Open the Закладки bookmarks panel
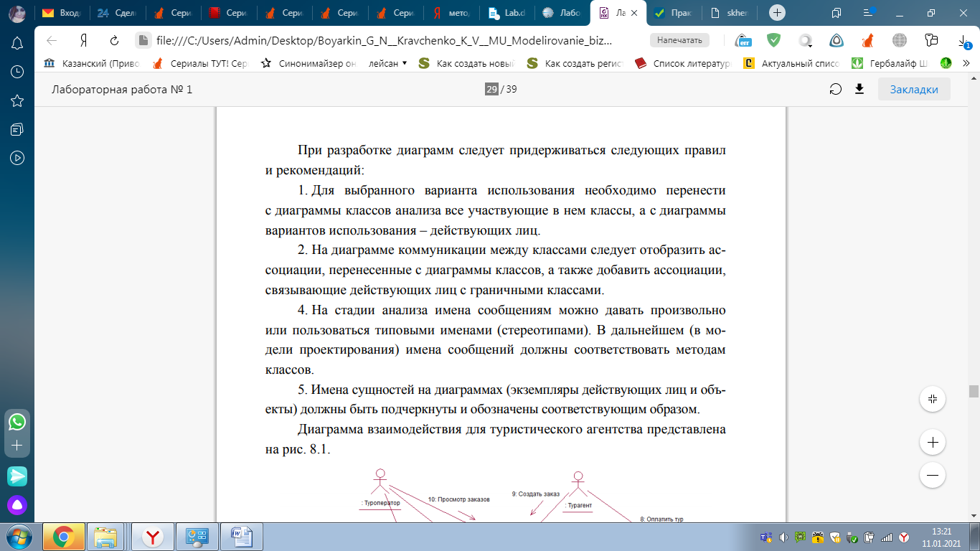 914,90
